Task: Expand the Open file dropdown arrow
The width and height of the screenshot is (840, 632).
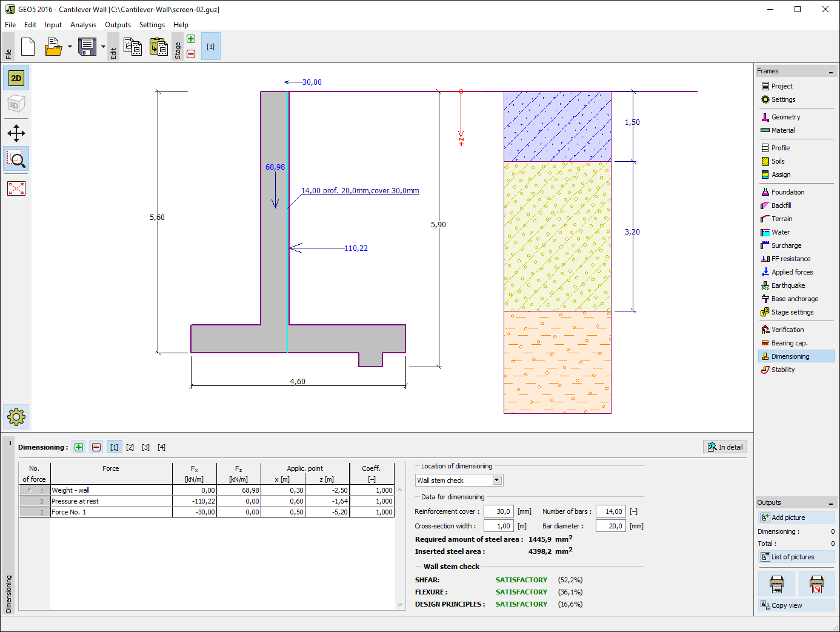Action: pyautogui.click(x=70, y=47)
